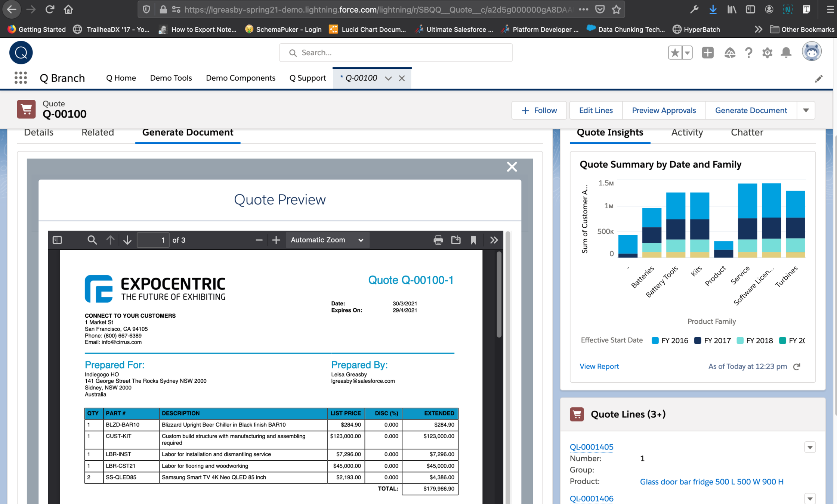Viewport: 837px width, 504px height.
Task: Open the View Report link
Action: pyautogui.click(x=599, y=366)
